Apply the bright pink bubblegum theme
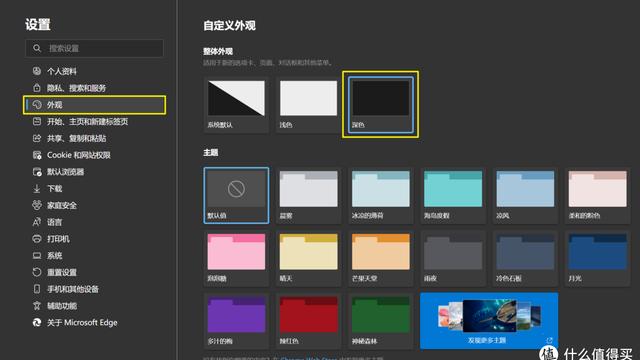The height and width of the screenshot is (360, 640). click(x=236, y=258)
